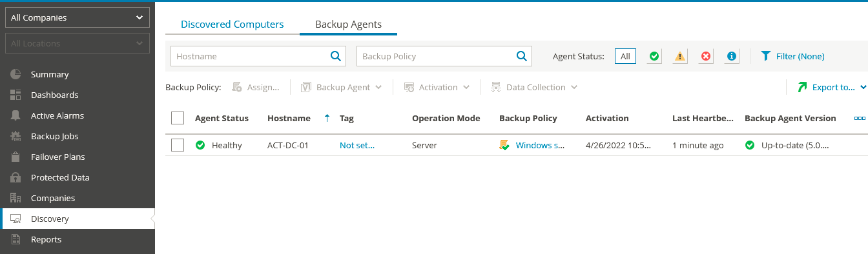Filter agents by healthy green status icon
This screenshot has height=254, width=868.
(654, 56)
